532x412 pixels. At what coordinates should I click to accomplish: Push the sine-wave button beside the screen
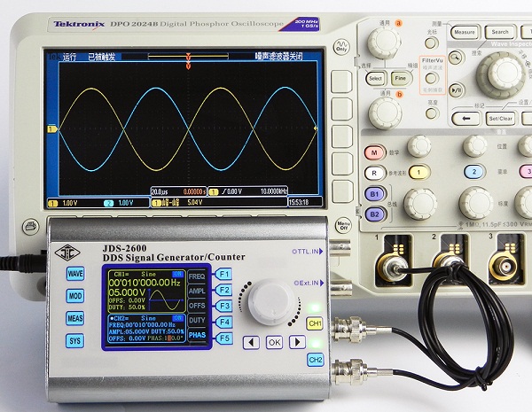tap(341, 47)
